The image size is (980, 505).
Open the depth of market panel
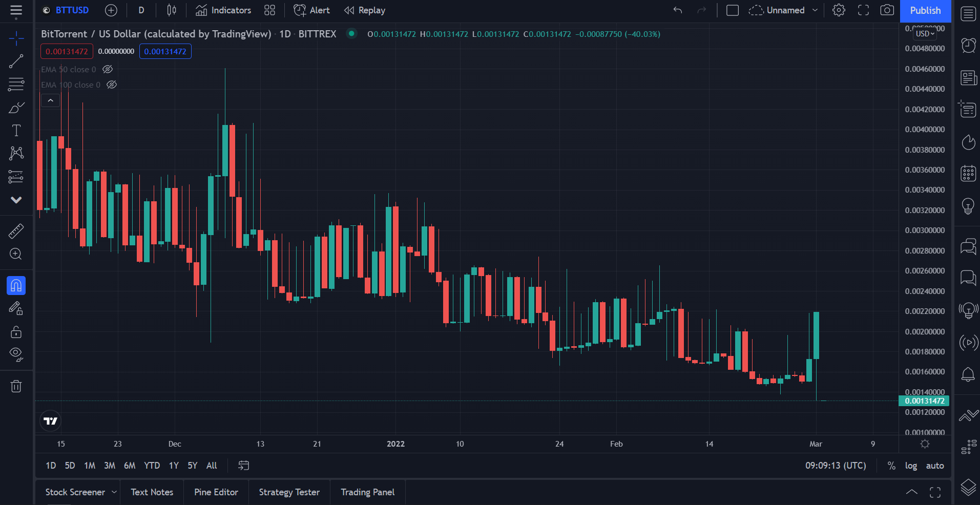pyautogui.click(x=968, y=447)
